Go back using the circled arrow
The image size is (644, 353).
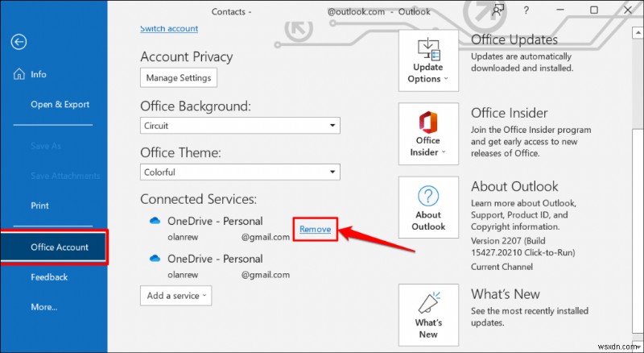(19, 42)
